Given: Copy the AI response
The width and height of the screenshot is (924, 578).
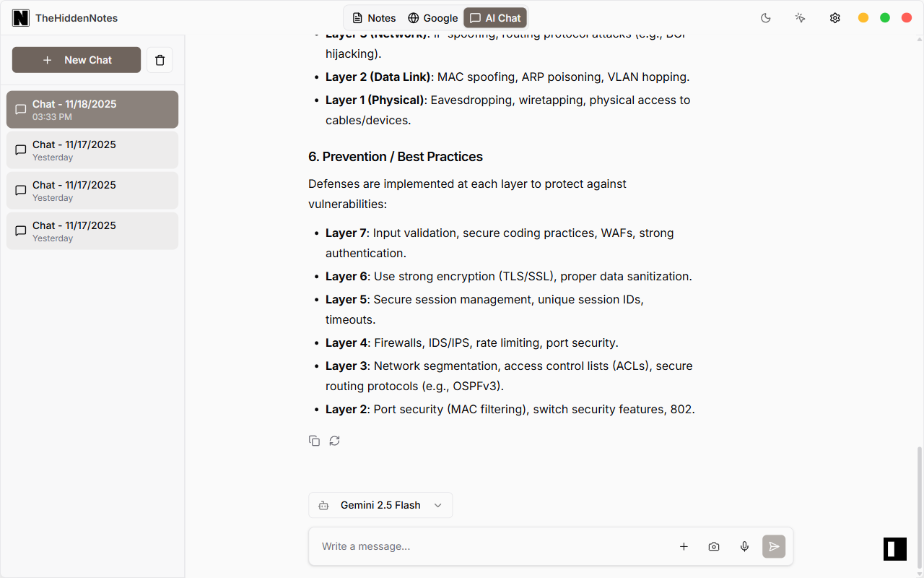Looking at the screenshot, I should 314,440.
